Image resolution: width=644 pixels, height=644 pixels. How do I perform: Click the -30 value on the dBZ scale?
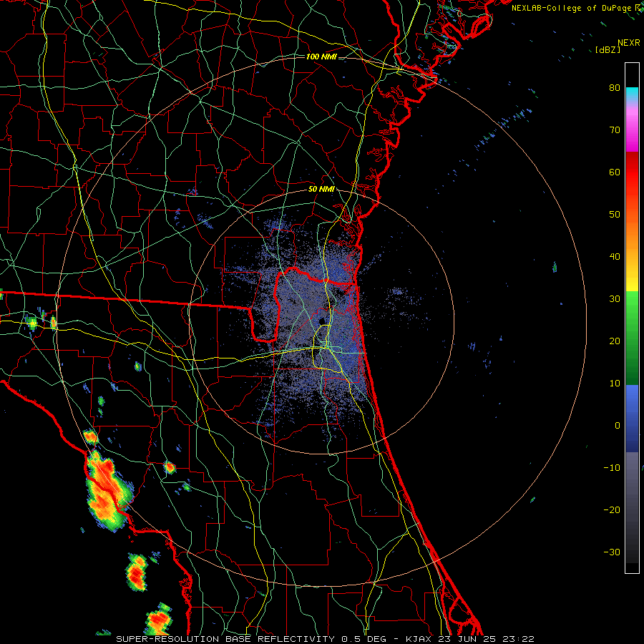pyautogui.click(x=612, y=552)
